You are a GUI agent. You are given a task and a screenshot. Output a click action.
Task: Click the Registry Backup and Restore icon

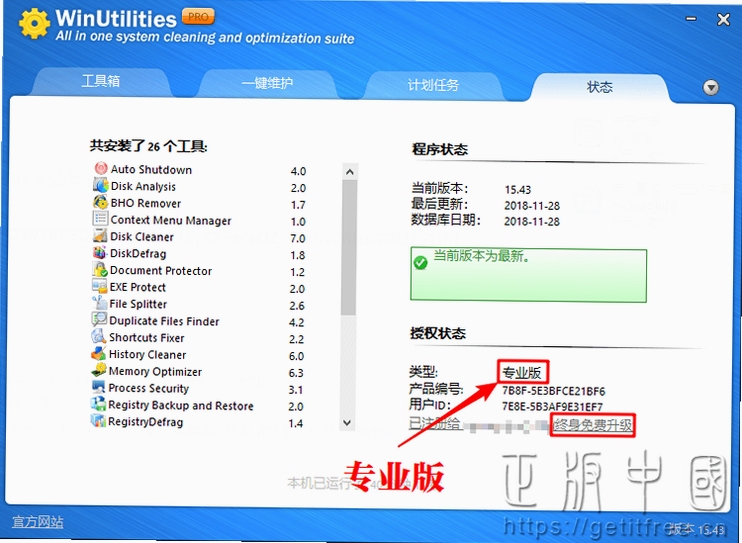98,404
